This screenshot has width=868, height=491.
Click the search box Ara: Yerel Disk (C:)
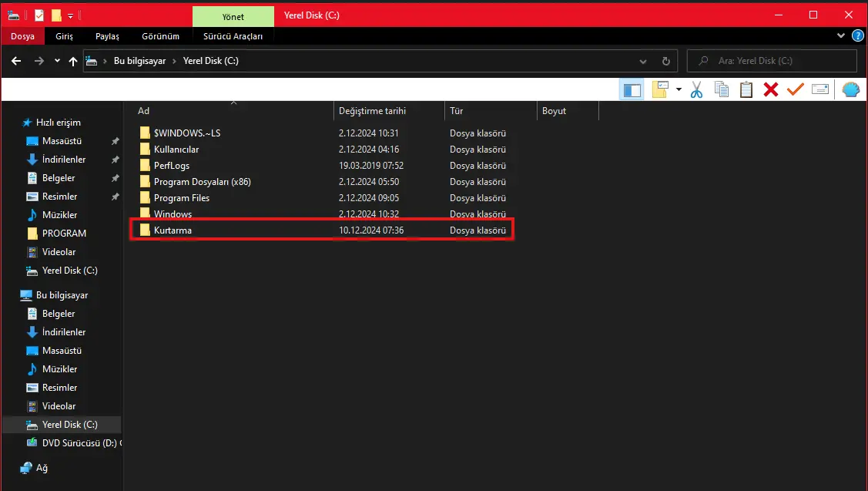pos(772,61)
